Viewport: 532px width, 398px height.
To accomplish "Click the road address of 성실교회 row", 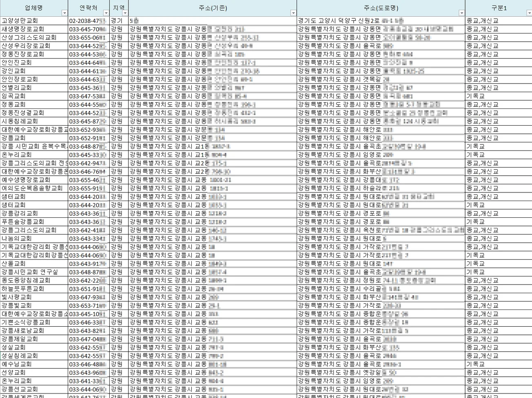I will click(x=381, y=347).
